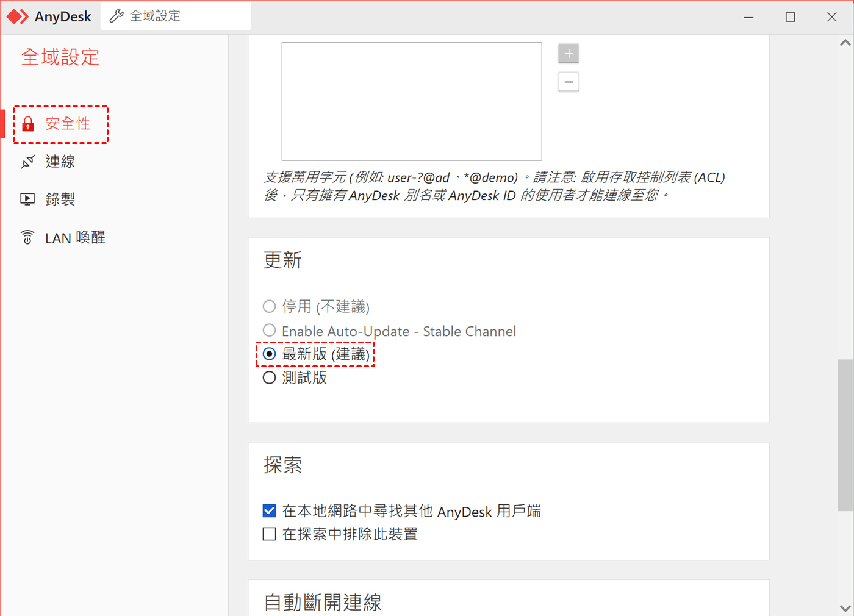The image size is (854, 616).
Task: Click the scroll-up arrow of the settings pane
Action: [845, 43]
